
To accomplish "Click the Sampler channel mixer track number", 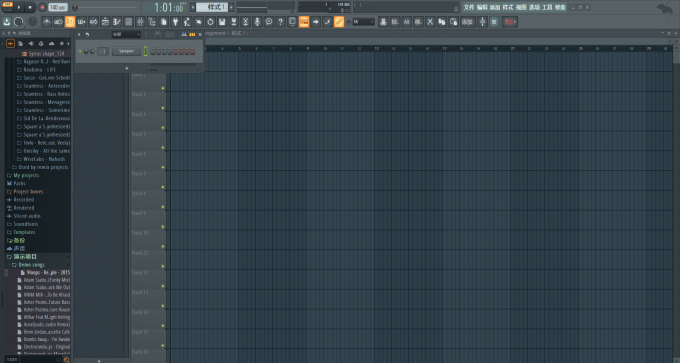I will pos(103,51).
